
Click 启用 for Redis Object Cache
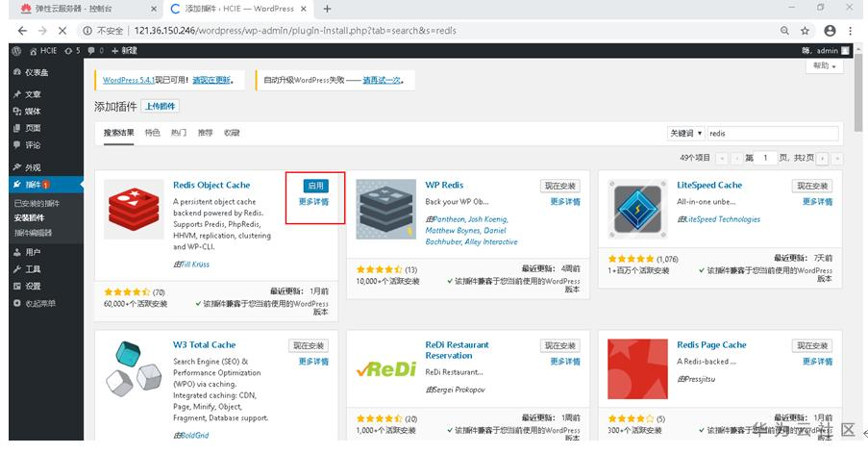tap(315, 186)
